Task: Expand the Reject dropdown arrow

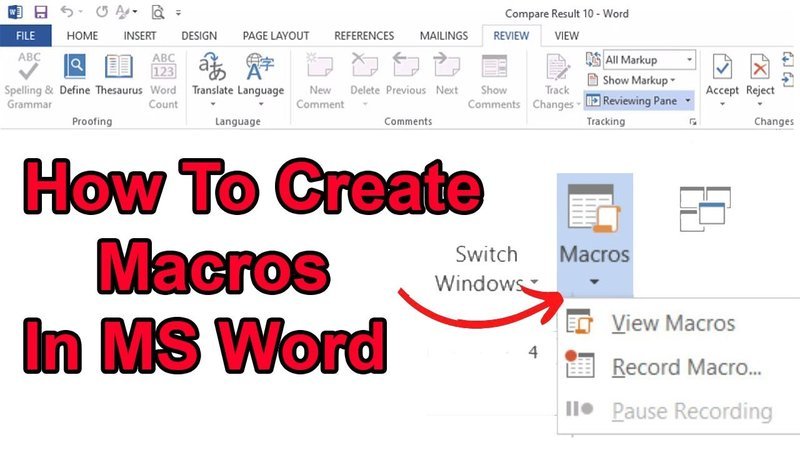Action: 760,104
